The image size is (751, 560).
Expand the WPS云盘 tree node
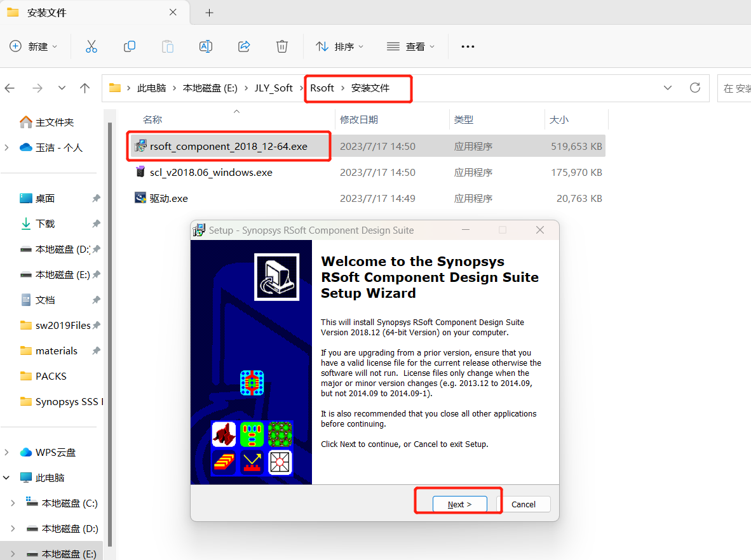tap(7, 452)
